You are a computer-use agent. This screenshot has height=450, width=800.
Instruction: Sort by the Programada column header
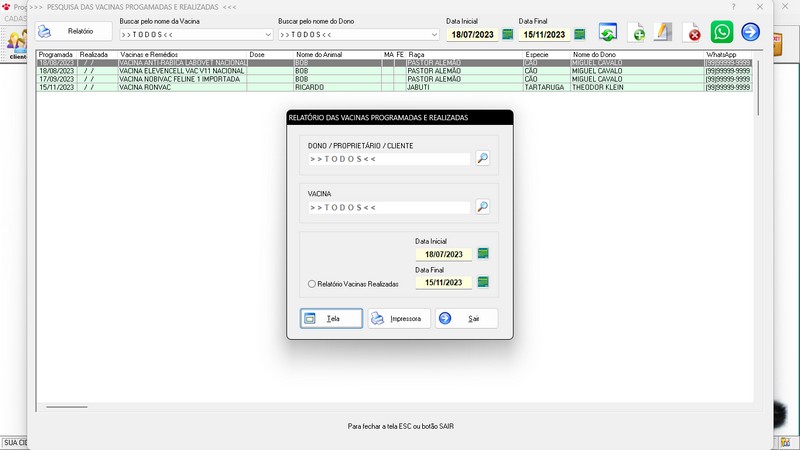56,55
